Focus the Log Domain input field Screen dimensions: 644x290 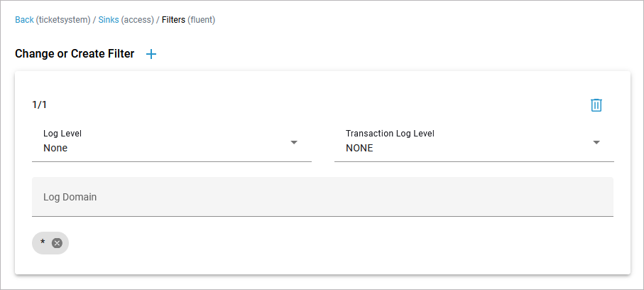coord(322,197)
